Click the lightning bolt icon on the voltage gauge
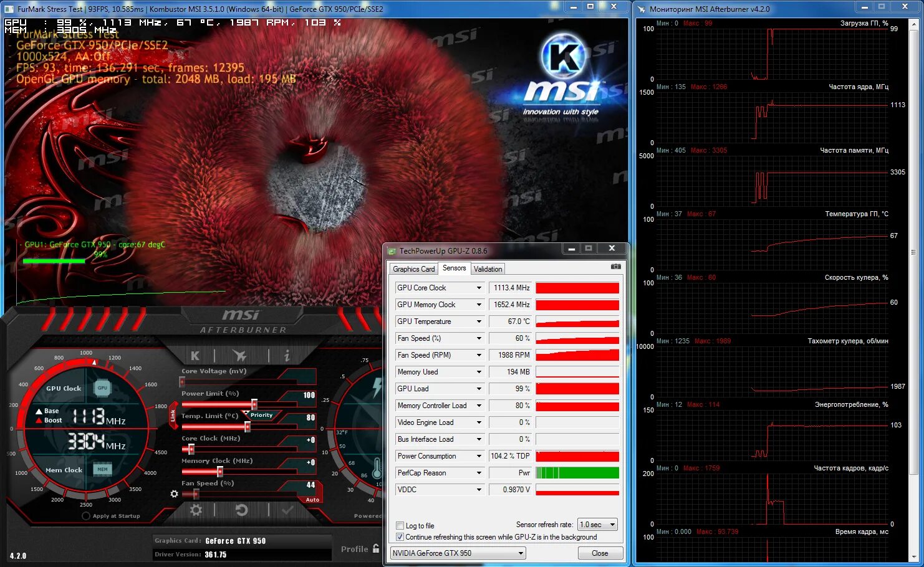Screen dimensions: 924x567 coord(377,388)
